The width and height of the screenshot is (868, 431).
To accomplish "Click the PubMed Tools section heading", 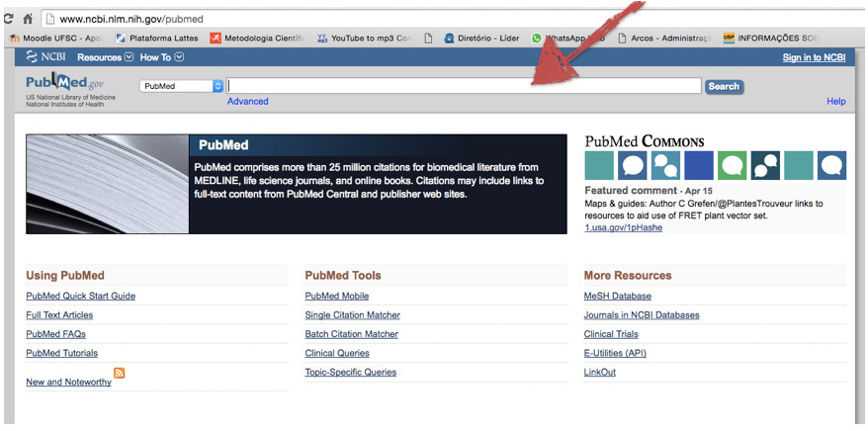I will (x=343, y=276).
